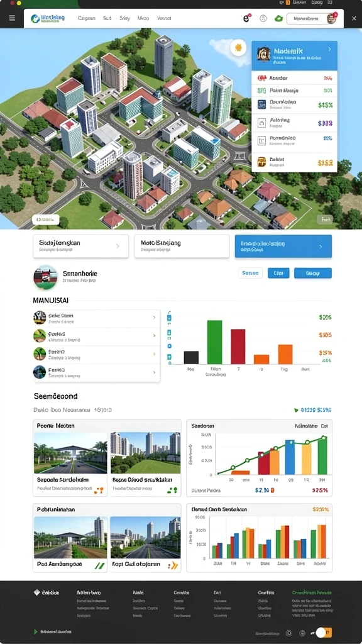Open the chevron on the first white card below the map

(118, 246)
